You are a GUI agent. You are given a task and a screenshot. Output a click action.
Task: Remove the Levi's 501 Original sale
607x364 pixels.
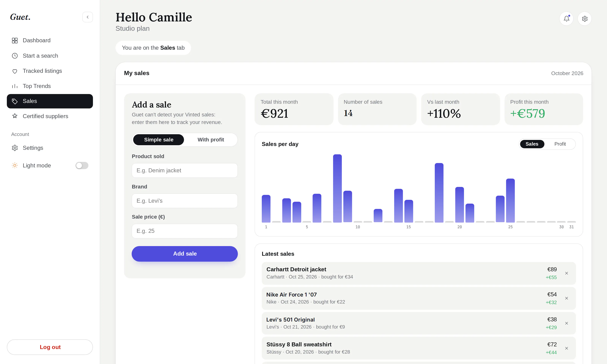pyautogui.click(x=567, y=323)
